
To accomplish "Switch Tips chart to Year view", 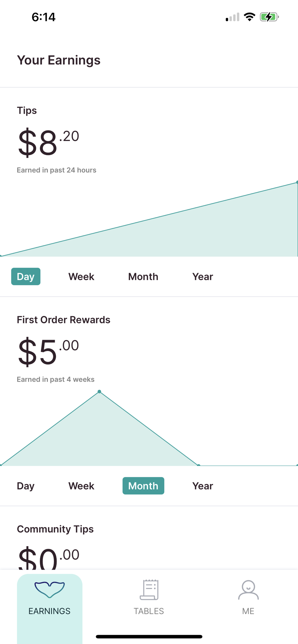I will click(203, 277).
